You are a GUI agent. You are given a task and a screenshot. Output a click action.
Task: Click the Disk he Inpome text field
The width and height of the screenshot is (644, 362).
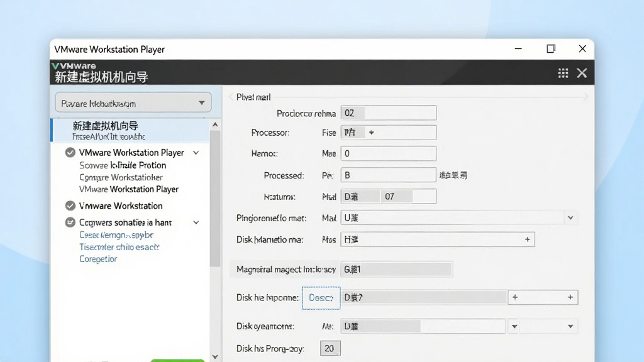425,297
